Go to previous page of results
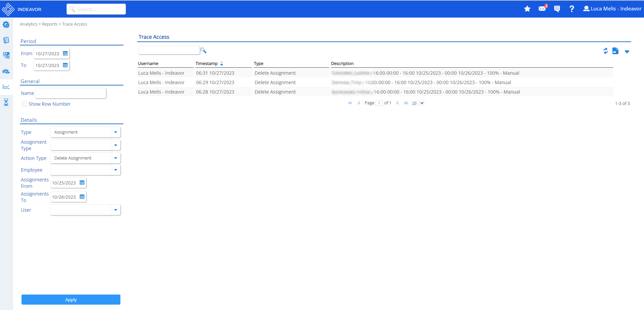Screen dimensions: 644x310 click(359, 103)
